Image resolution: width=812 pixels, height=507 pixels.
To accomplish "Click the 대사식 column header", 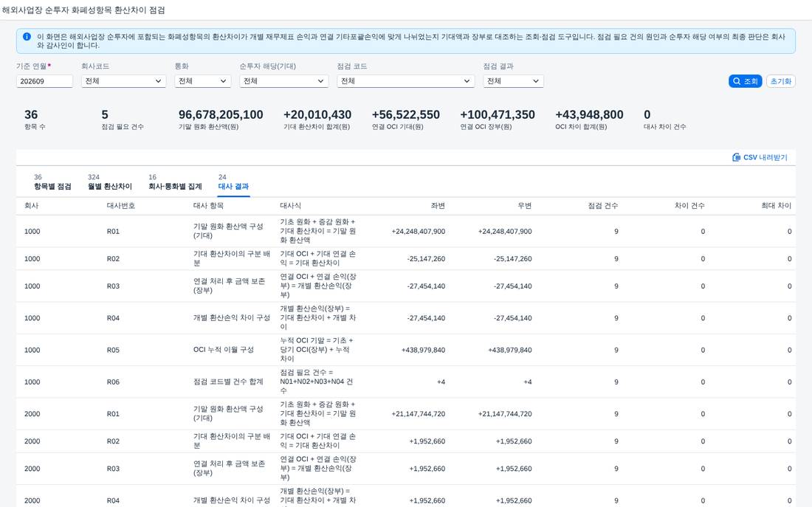I will 291,206.
